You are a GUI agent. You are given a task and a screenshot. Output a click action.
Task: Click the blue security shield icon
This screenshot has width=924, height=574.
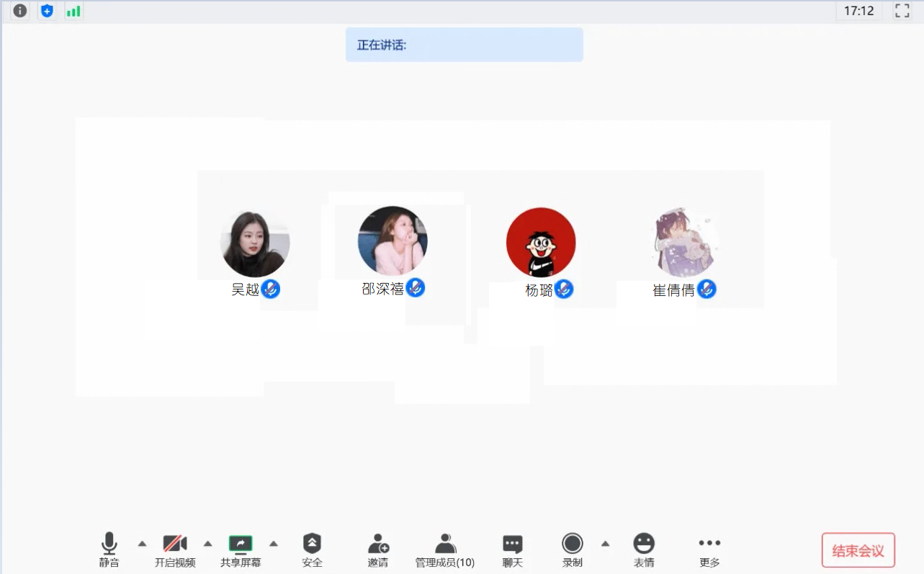[47, 11]
